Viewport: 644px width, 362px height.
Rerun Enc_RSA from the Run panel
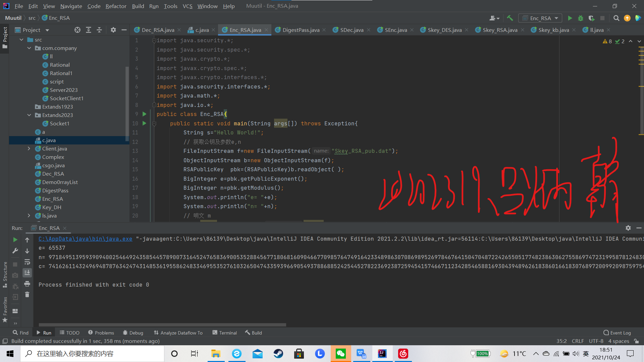pyautogui.click(x=15, y=240)
